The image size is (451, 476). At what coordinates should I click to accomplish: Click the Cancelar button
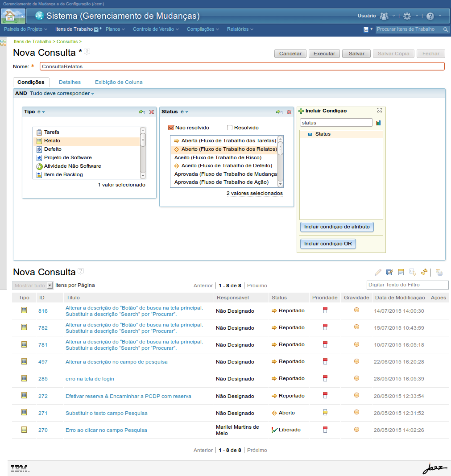click(290, 54)
